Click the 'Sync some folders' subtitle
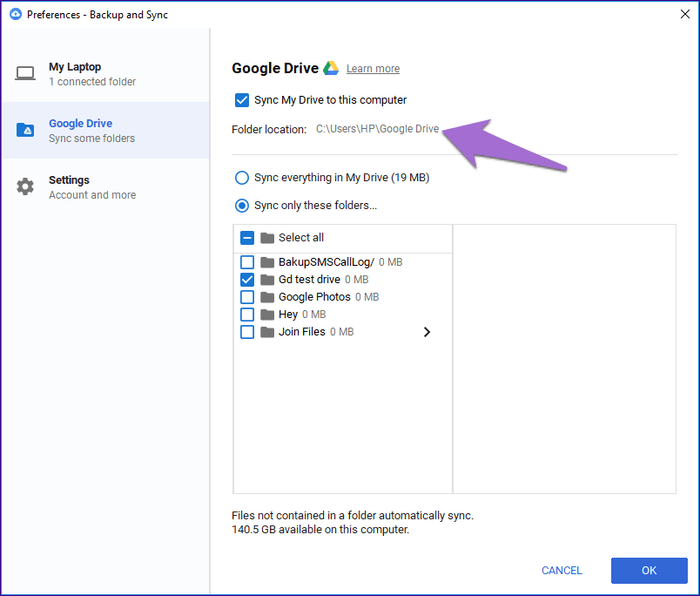Image resolution: width=700 pixels, height=596 pixels. [x=92, y=138]
